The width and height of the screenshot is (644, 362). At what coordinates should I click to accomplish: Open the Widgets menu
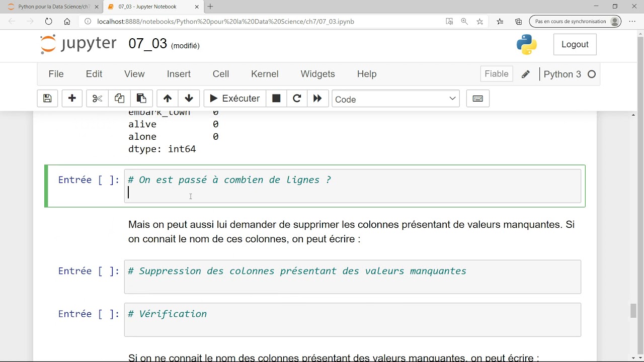pos(317,74)
